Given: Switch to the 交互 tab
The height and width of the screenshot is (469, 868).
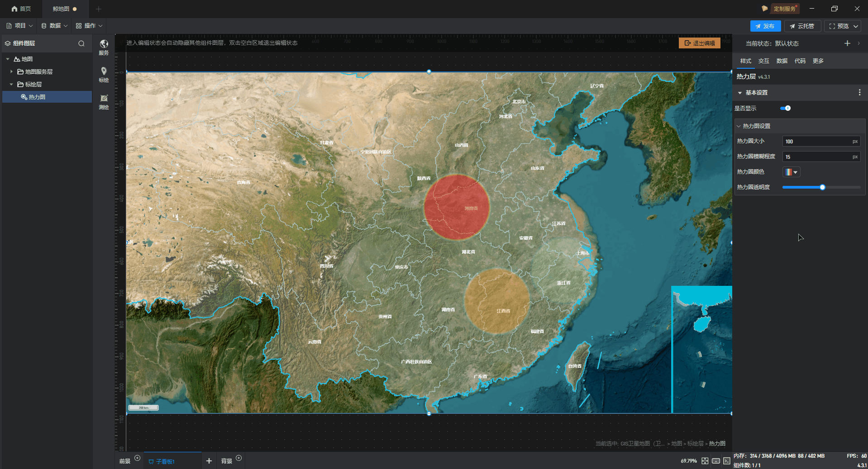Looking at the screenshot, I should 763,61.
